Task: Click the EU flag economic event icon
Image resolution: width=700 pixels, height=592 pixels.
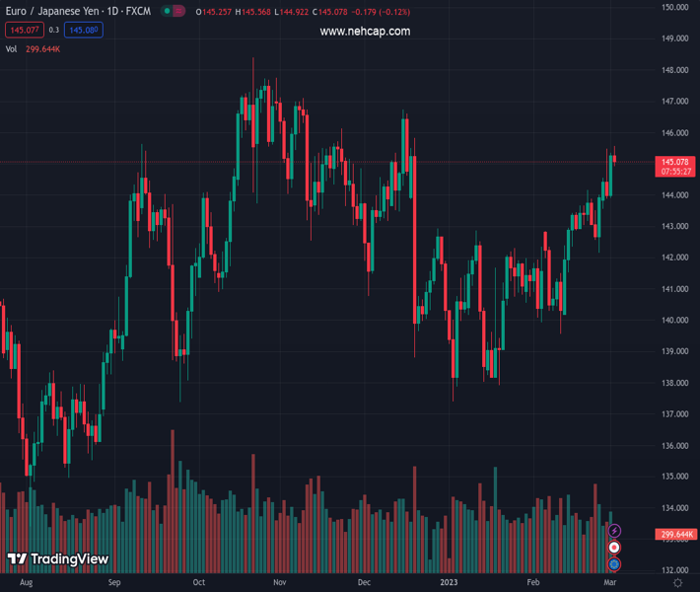Action: 614,563
